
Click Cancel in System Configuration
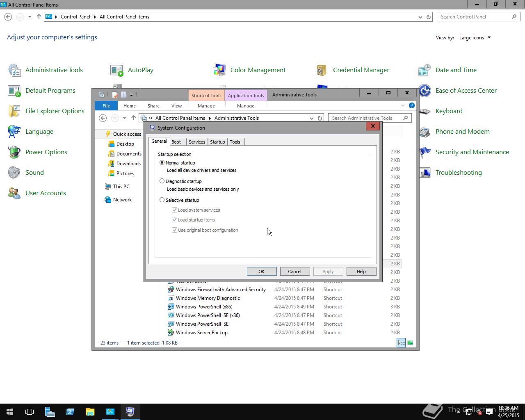tap(295, 272)
